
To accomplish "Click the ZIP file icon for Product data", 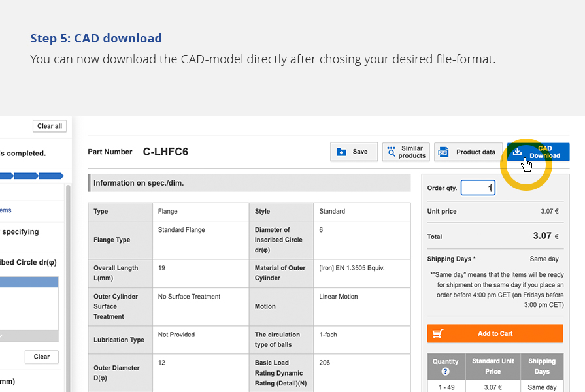I will point(444,152).
